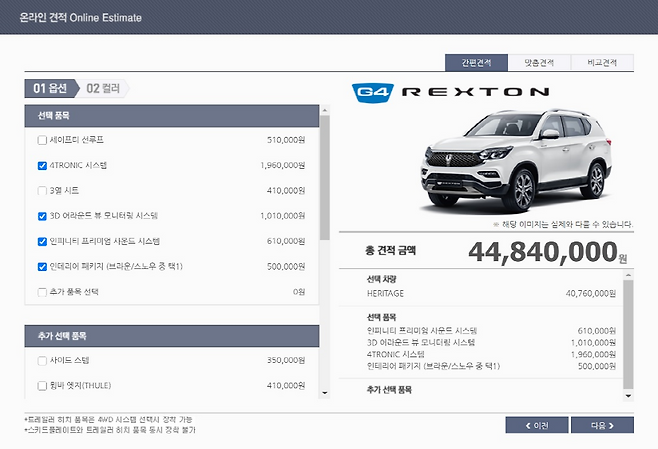This screenshot has height=449, width=658.
Task: Enable the 3열 시트 checkbox
Action: [x=42, y=190]
